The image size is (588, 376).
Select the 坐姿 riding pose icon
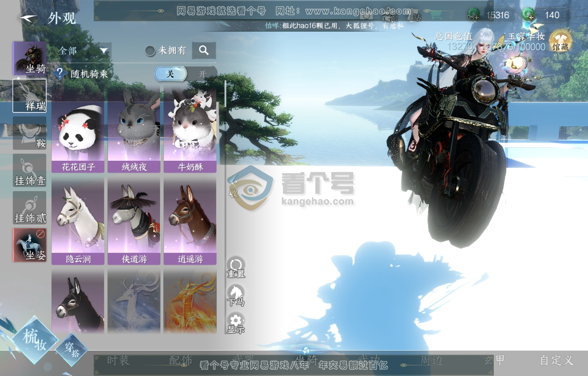pyautogui.click(x=30, y=245)
